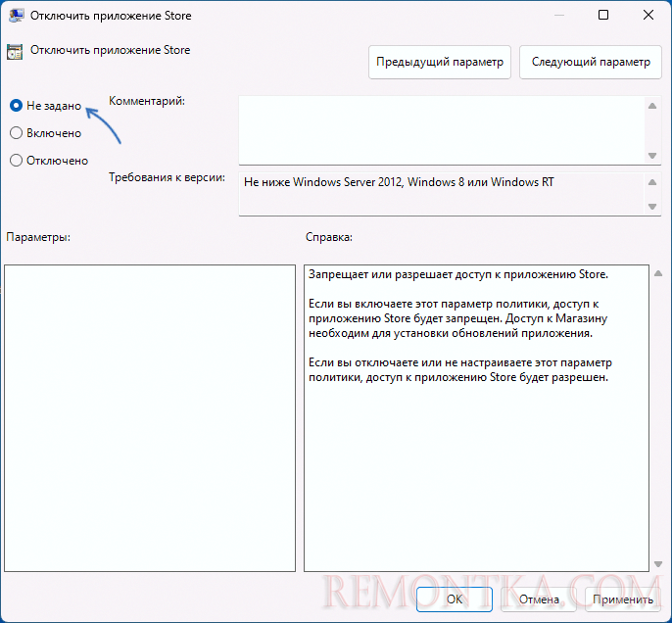Image resolution: width=672 pixels, height=623 pixels.
Task: Maximize the dialog window
Action: click(603, 15)
